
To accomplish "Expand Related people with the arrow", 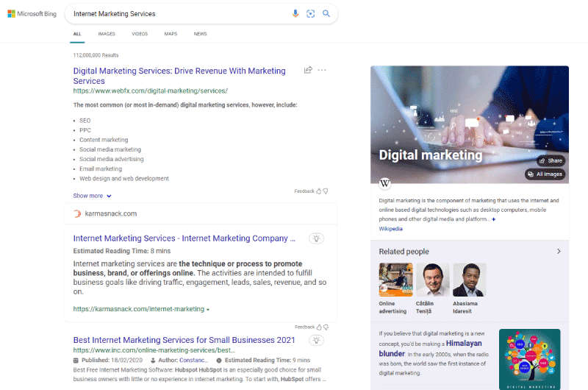I will [x=559, y=252].
